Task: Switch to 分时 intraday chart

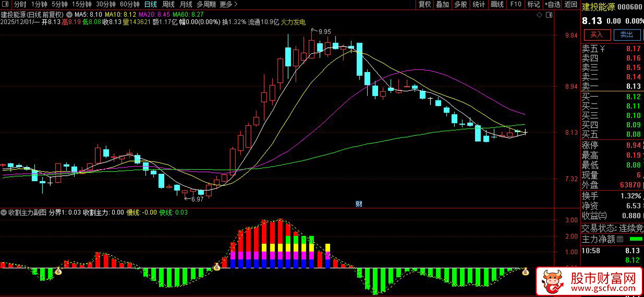Action: tap(20, 4)
